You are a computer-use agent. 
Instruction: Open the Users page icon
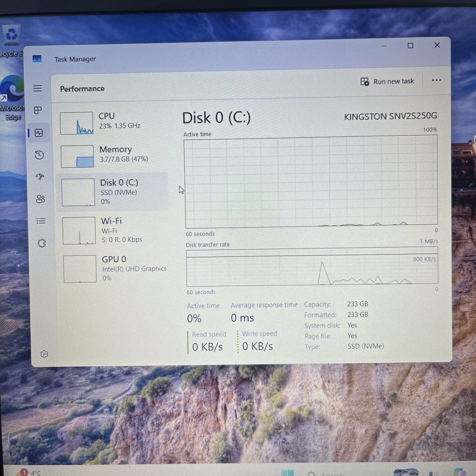[40, 199]
